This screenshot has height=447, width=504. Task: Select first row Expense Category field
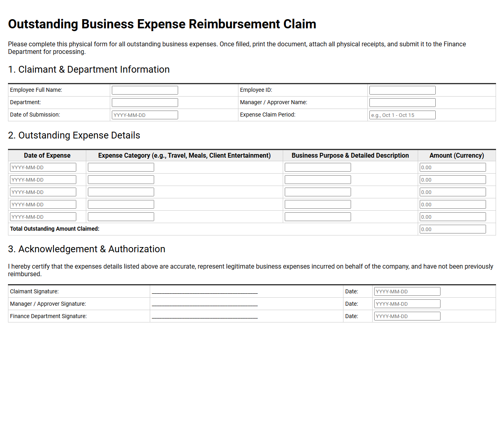pyautogui.click(x=121, y=167)
